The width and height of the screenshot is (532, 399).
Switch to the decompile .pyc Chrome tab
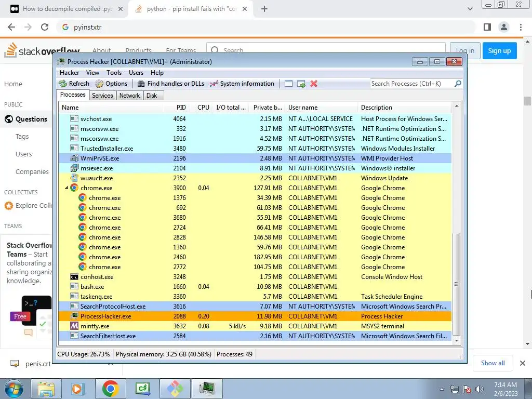pos(67,9)
